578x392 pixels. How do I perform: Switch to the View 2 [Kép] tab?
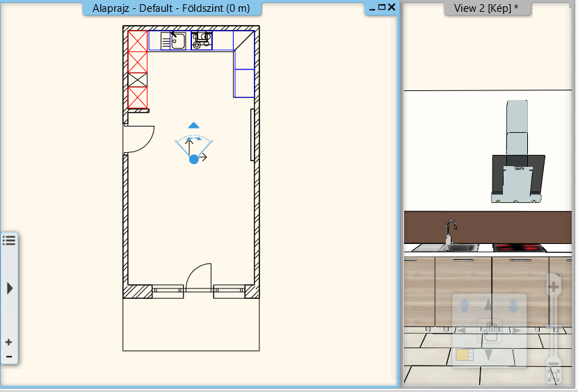coord(486,8)
